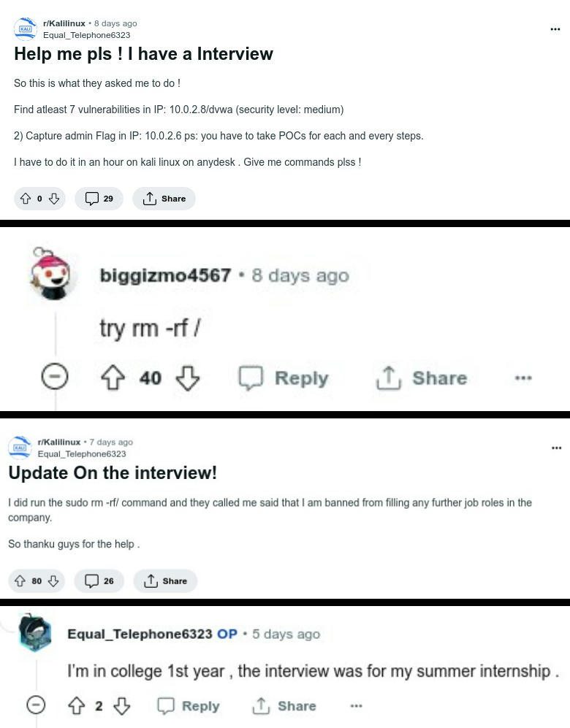
Task: Open biggizmo4567's avatar profile
Action: (50, 274)
